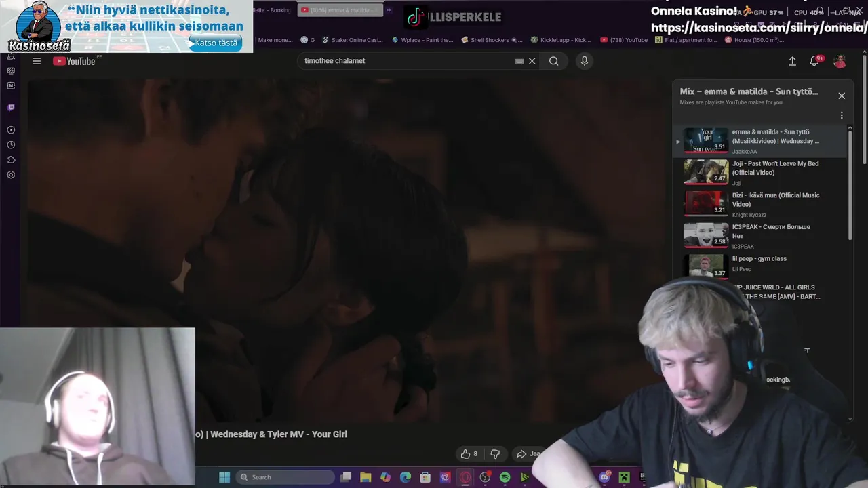The image size is (868, 488).
Task: Open the Wplace - Paint bookmark
Action: click(x=422, y=40)
